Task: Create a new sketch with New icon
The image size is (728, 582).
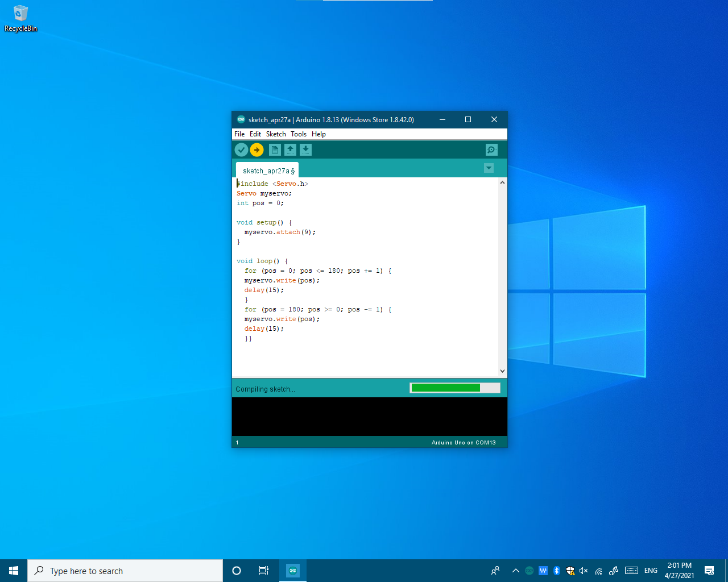Action: (275, 149)
